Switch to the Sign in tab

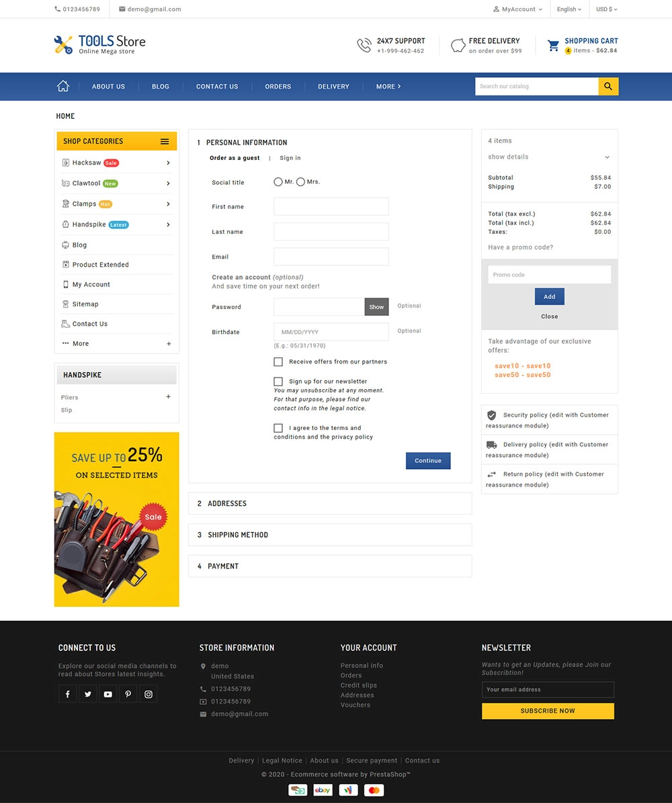coord(290,158)
